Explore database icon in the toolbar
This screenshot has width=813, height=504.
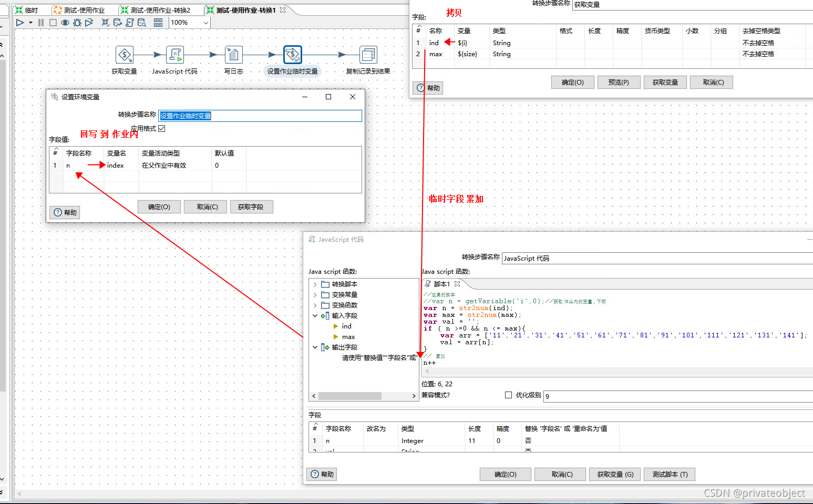click(x=142, y=23)
